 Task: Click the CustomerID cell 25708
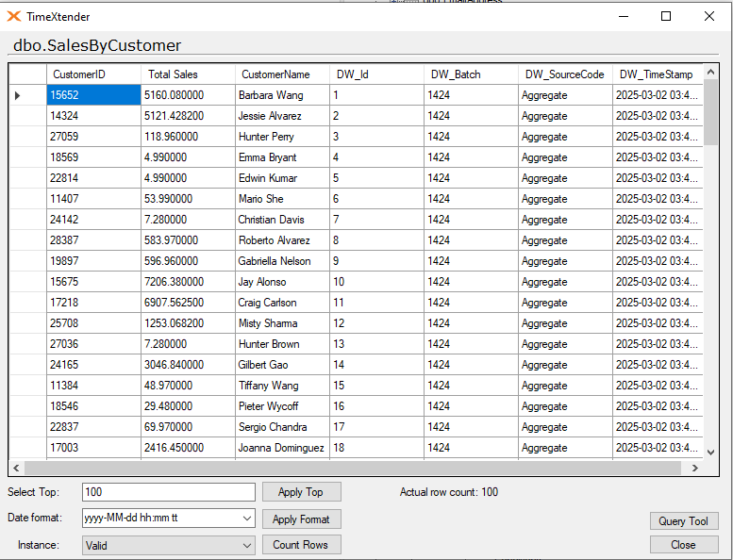click(93, 323)
